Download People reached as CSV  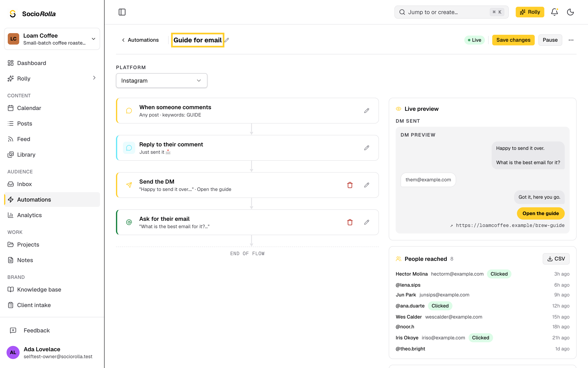[x=556, y=259]
